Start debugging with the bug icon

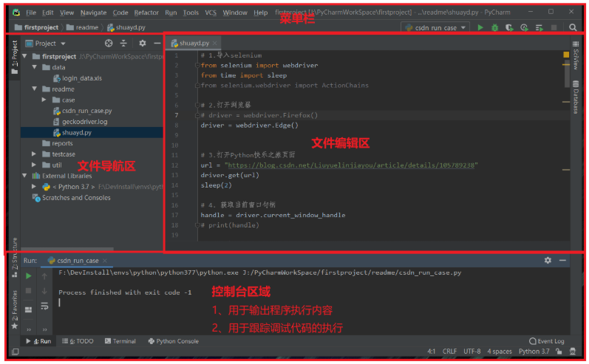click(x=495, y=27)
